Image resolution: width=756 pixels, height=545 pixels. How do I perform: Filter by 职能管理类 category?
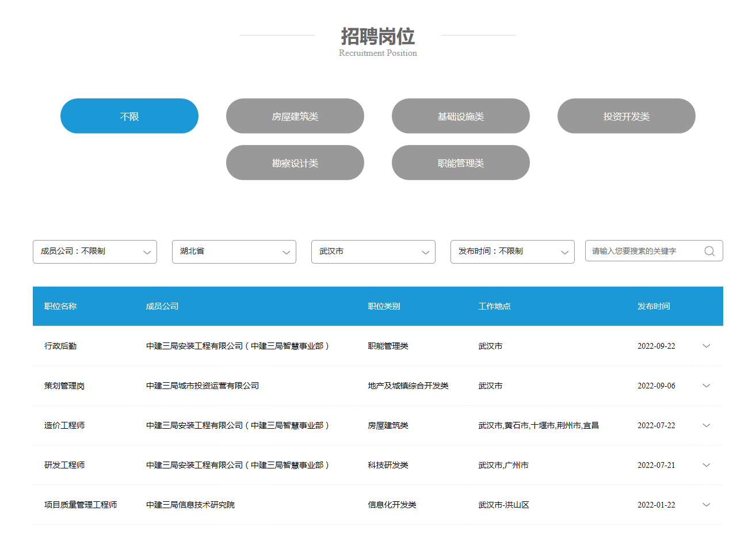[461, 163]
